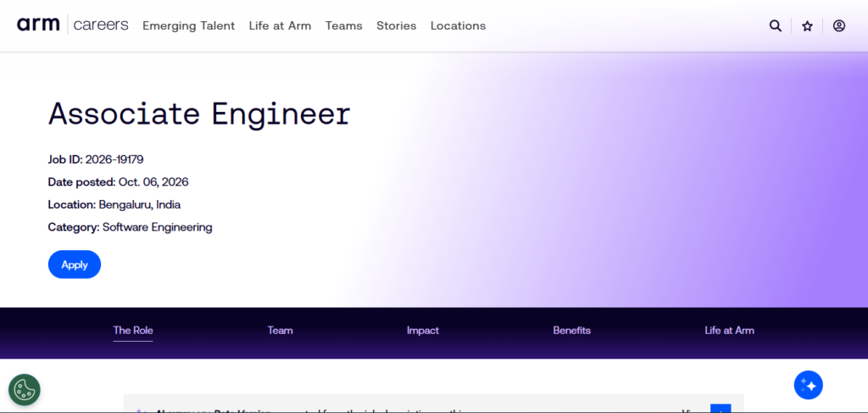Select the Associate Engineer heading
Viewport: 868px width, 413px height.
click(x=199, y=114)
